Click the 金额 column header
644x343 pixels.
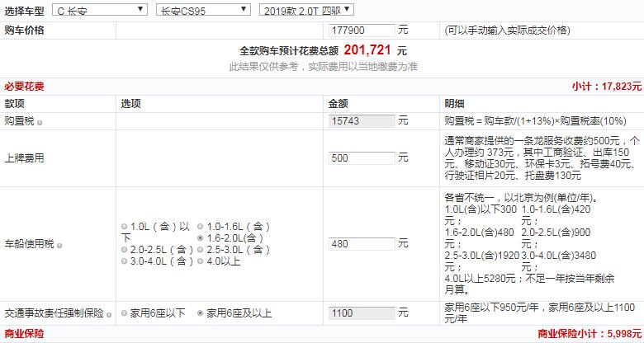[338, 104]
